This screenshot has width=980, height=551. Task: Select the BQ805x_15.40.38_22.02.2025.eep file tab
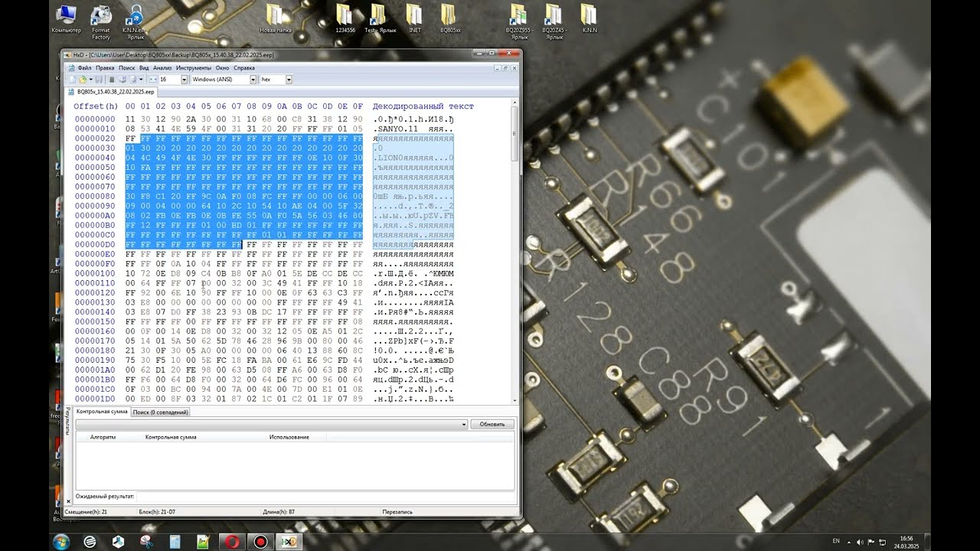110,91
